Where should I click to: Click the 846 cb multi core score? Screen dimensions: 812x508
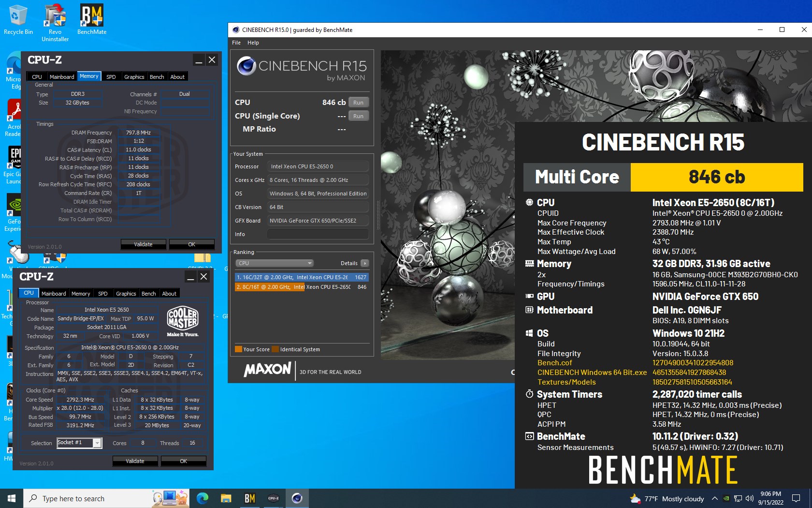(717, 177)
